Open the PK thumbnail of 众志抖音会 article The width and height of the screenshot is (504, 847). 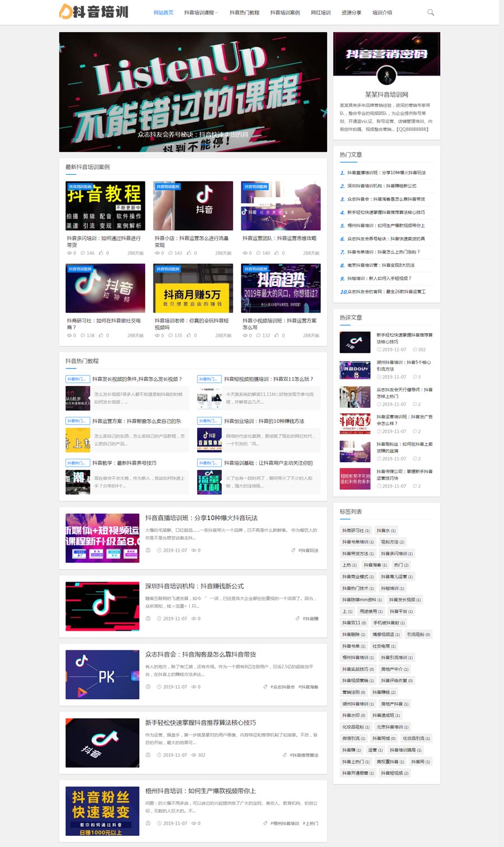(x=102, y=674)
